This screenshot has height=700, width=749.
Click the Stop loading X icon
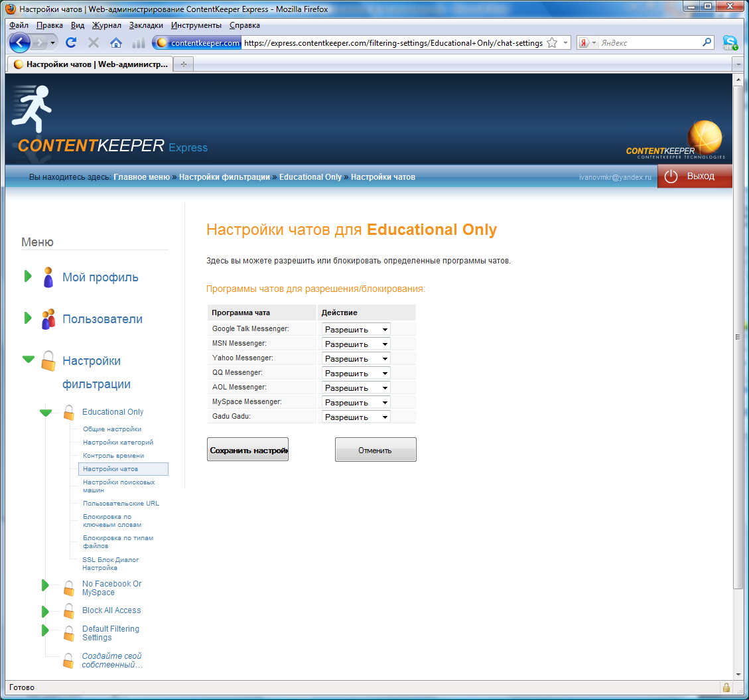94,43
